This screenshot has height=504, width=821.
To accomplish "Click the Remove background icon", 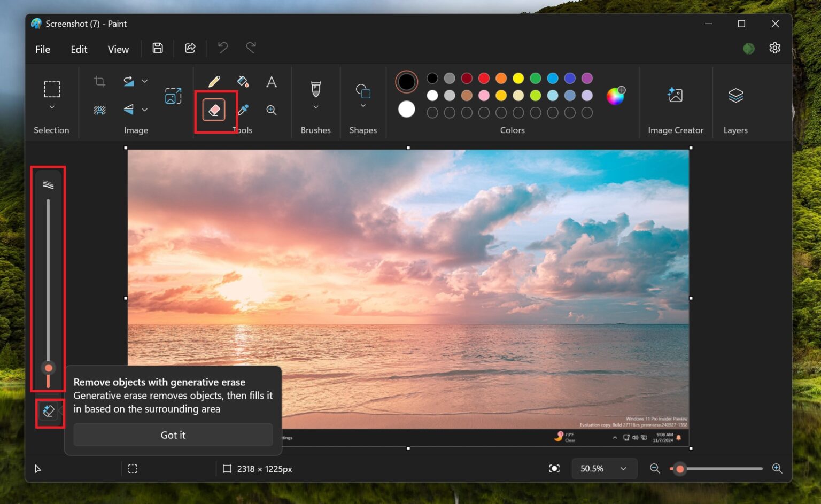I will pos(99,110).
